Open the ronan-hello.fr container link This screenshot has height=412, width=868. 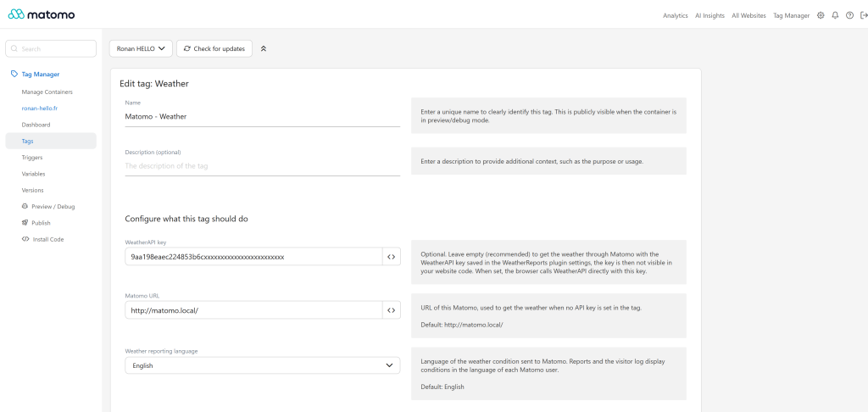(39, 109)
